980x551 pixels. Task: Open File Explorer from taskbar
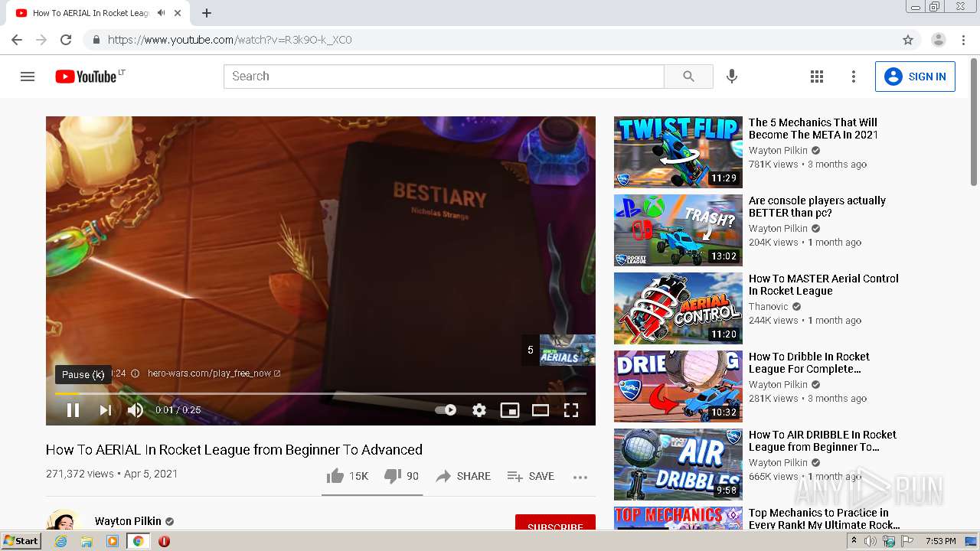coord(87,541)
